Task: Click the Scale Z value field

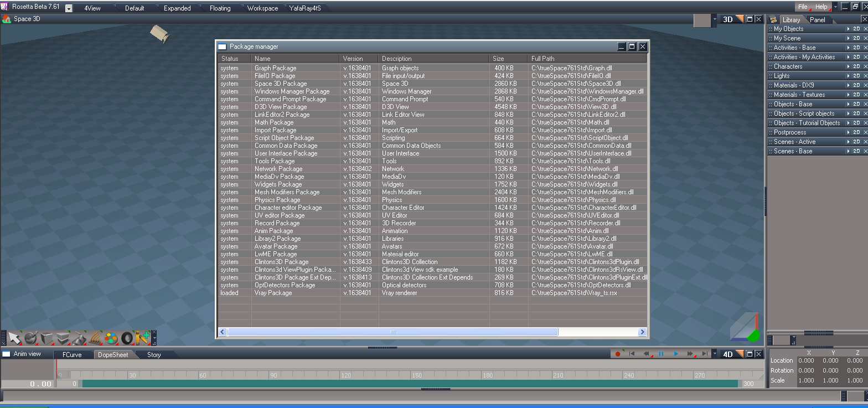Action: [856, 380]
